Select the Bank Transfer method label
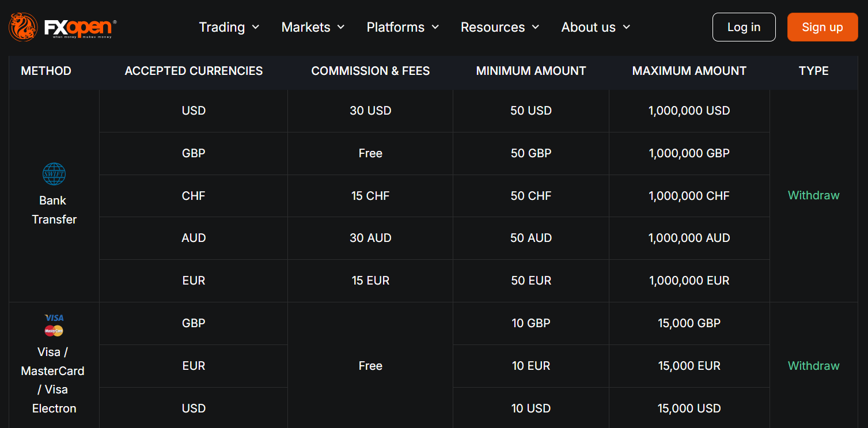The height and width of the screenshot is (428, 868). point(54,210)
